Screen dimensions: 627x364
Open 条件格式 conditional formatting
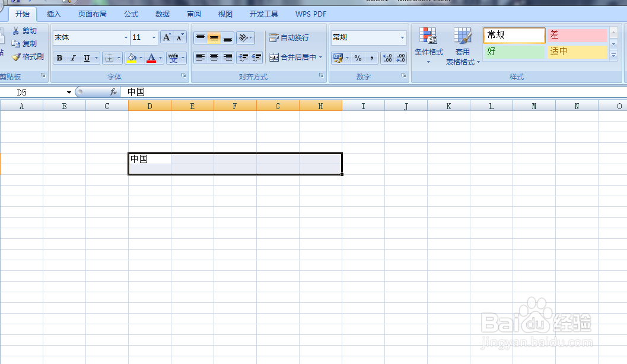tap(429, 46)
